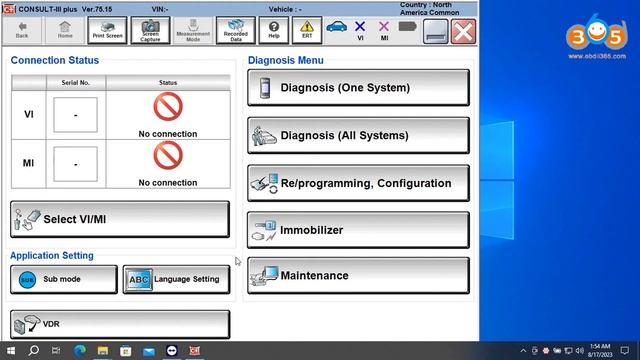This screenshot has width=640, height=360.
Task: Click the battery indicator icon
Action: 407,27
